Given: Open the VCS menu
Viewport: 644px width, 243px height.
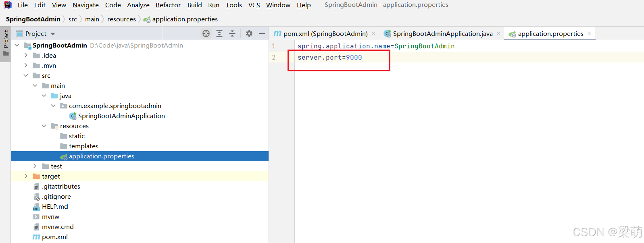Looking at the screenshot, I should click(254, 5).
